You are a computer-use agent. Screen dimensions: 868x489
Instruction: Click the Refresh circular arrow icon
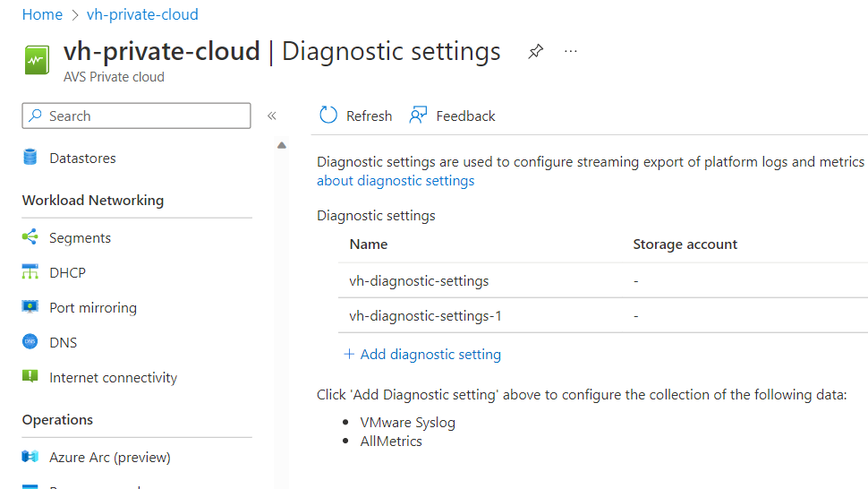[x=328, y=116]
